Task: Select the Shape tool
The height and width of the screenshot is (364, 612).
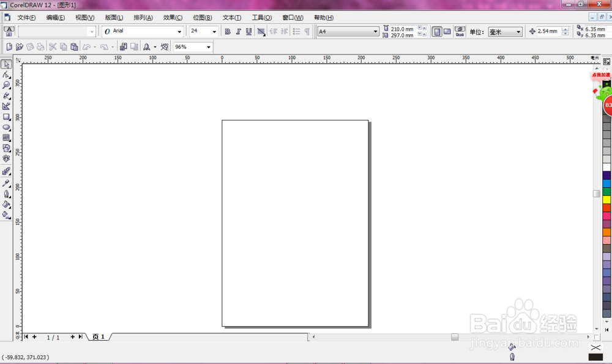Action: (6, 75)
